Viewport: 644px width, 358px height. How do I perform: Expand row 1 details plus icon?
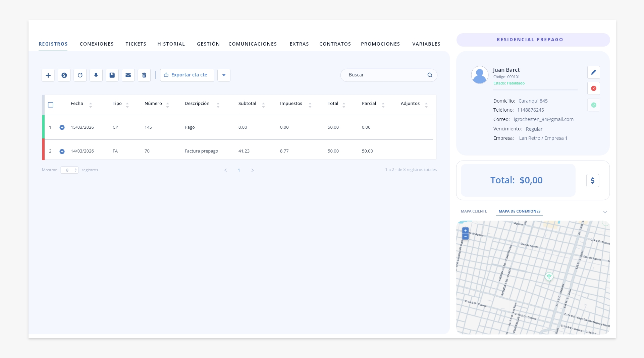pyautogui.click(x=62, y=127)
